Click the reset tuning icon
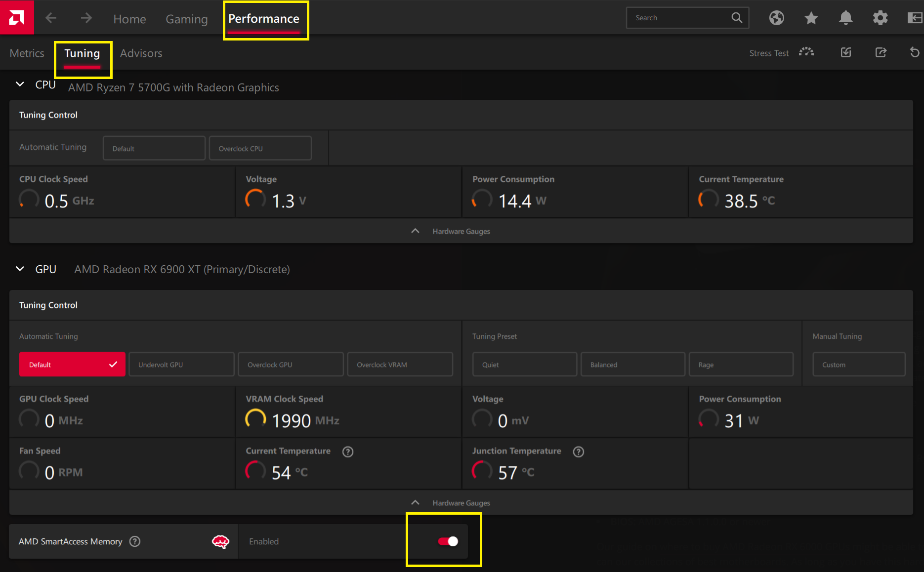This screenshot has height=572, width=924. pos(915,52)
